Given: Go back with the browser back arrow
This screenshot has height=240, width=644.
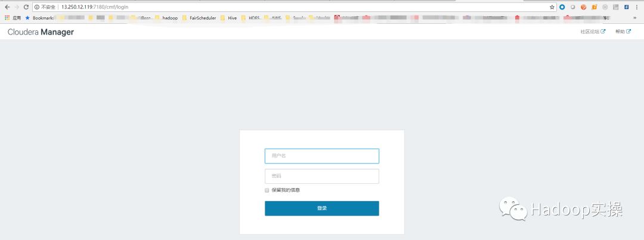Looking at the screenshot, I should 7,7.
